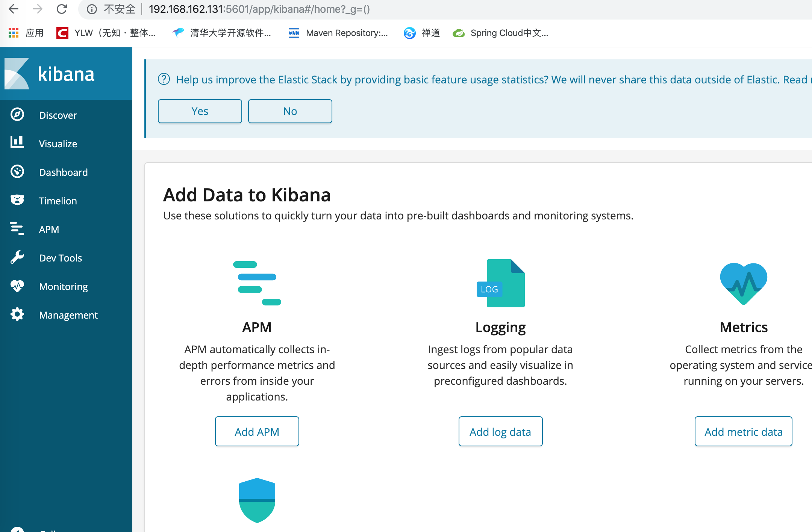Open the YLW bookmark
The height and width of the screenshot is (532, 812).
click(x=106, y=33)
